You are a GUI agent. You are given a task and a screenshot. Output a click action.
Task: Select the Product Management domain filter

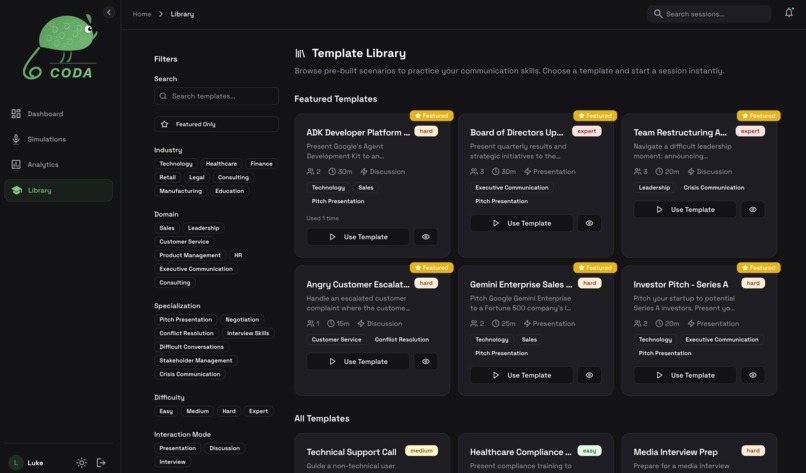click(190, 255)
